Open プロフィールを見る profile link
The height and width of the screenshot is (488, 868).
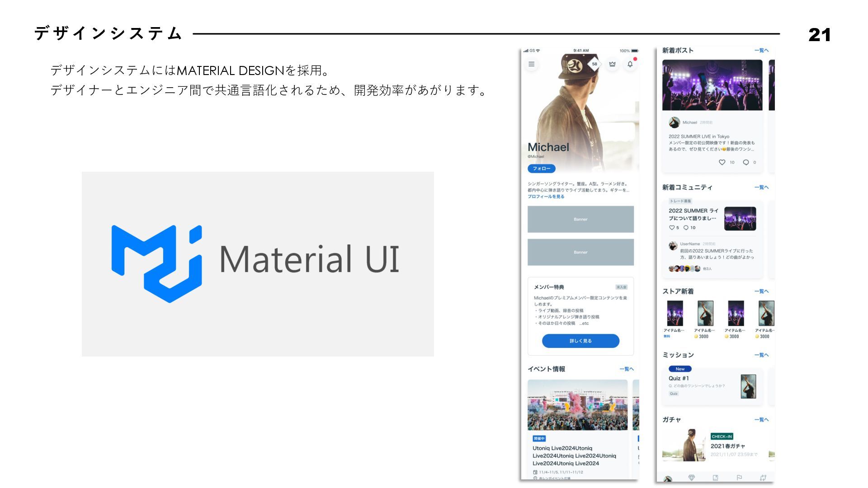(x=546, y=197)
